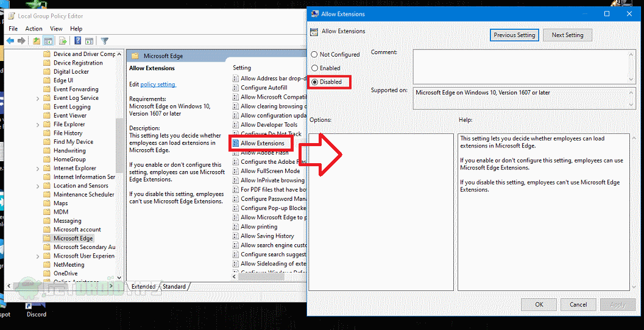
Task: Click the Up One Level folder icon
Action: (x=37, y=41)
